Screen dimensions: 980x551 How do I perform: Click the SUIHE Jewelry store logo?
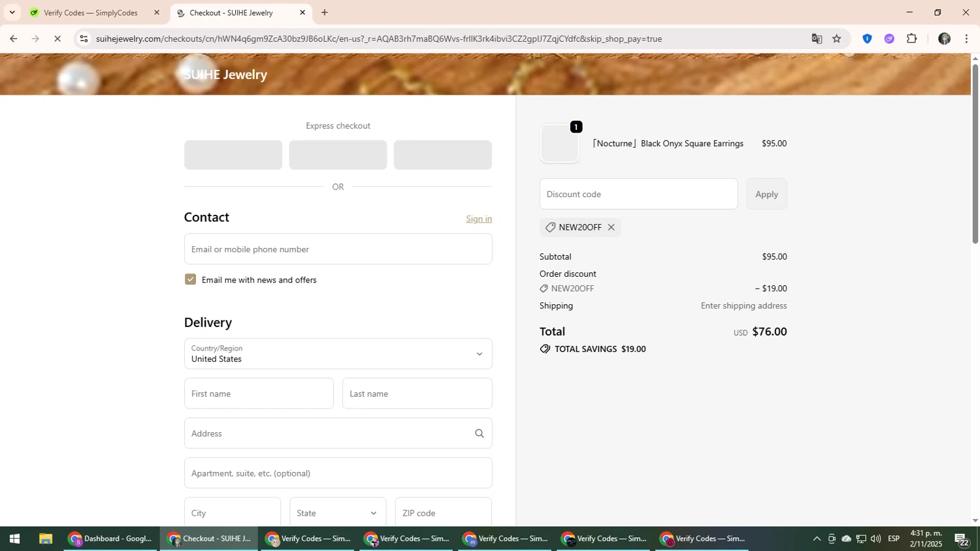pos(225,74)
